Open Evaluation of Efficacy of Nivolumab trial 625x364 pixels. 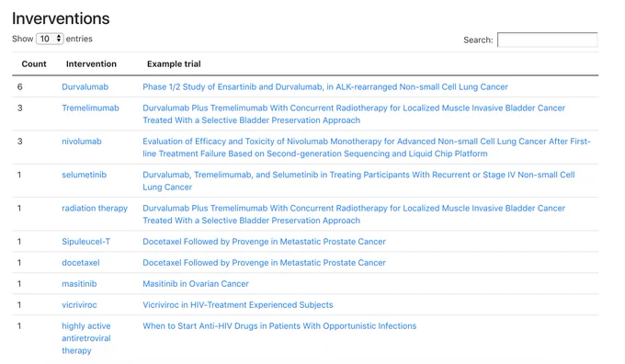(x=367, y=147)
